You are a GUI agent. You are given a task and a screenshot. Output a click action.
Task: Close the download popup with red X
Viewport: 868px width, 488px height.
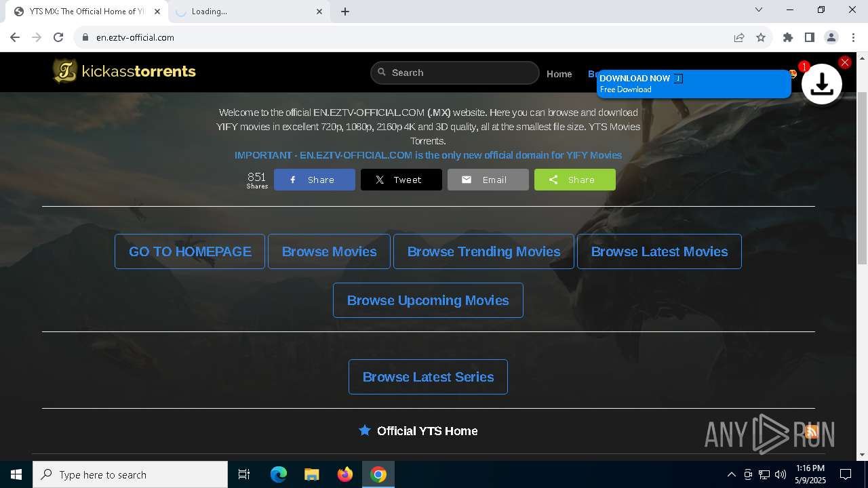tap(844, 62)
